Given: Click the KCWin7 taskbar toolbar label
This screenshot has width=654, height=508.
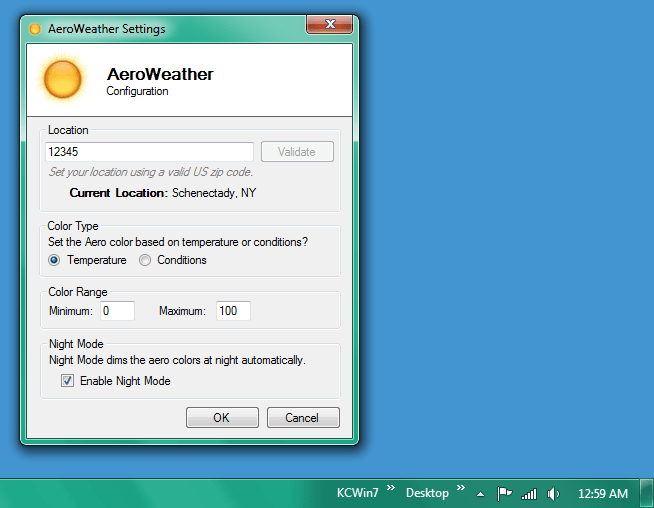Looking at the screenshot, I should coord(357,493).
